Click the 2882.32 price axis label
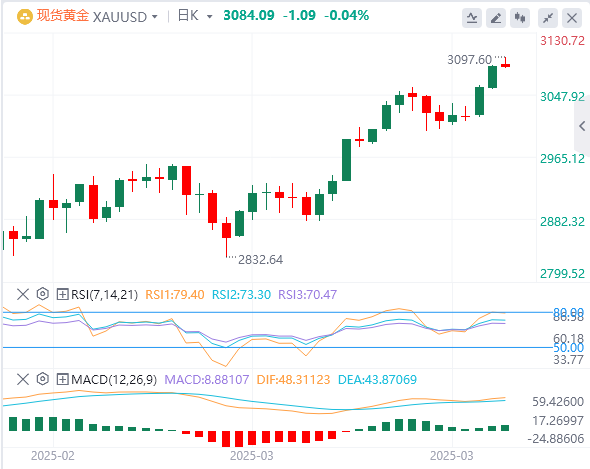590x469 pixels. [x=563, y=222]
